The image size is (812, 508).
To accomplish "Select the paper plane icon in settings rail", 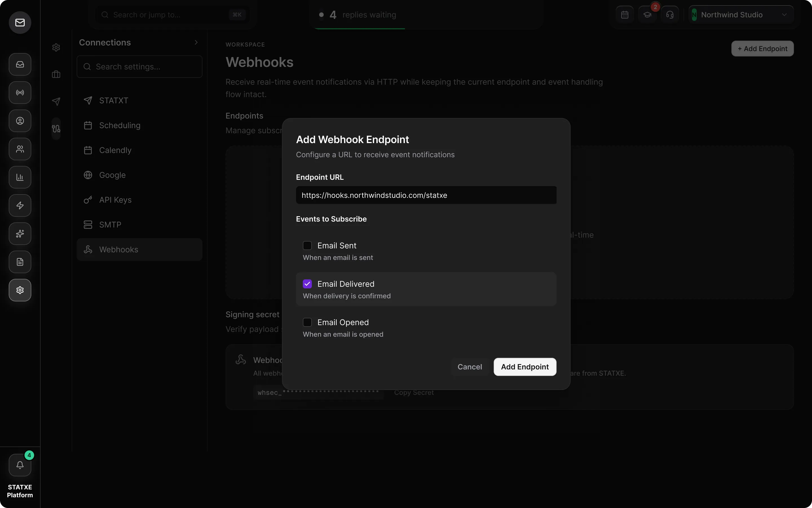I will point(56,102).
